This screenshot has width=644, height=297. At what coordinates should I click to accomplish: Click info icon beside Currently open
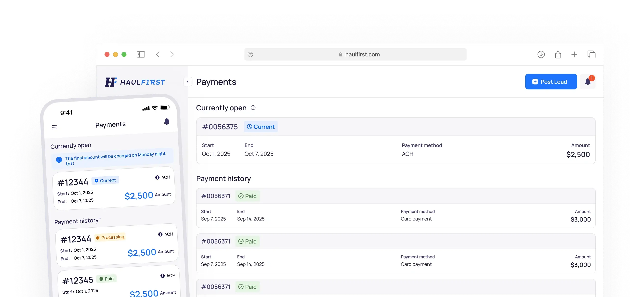[x=253, y=108]
